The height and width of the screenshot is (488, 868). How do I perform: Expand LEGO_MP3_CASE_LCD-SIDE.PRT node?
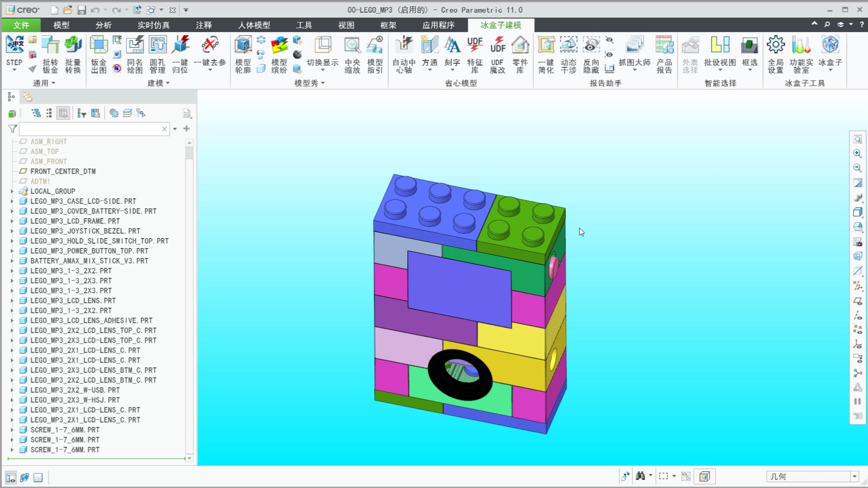pos(12,201)
